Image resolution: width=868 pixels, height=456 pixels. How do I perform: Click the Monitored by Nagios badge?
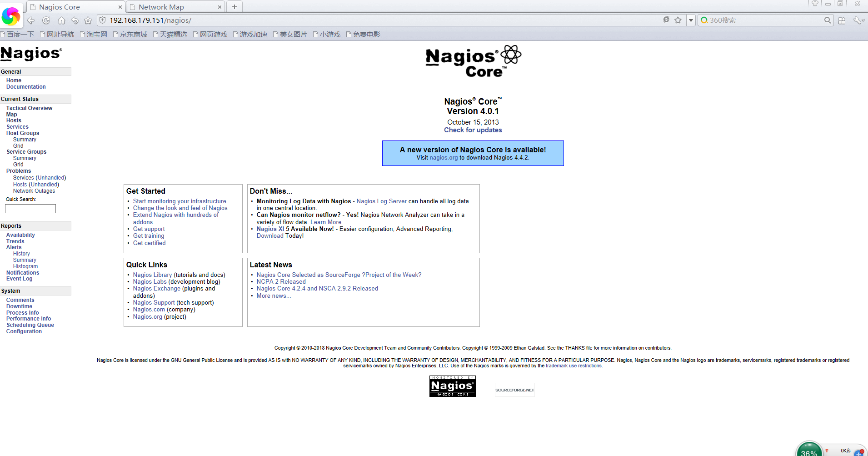(x=453, y=386)
